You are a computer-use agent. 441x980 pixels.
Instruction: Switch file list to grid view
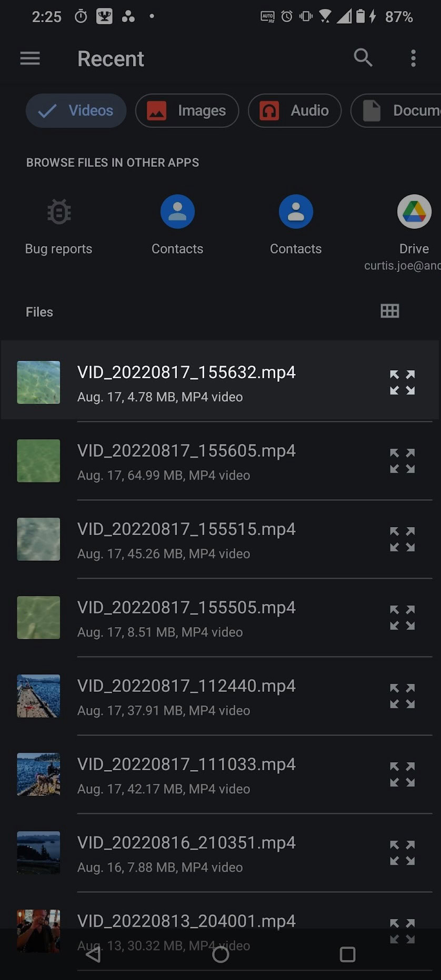tap(389, 311)
